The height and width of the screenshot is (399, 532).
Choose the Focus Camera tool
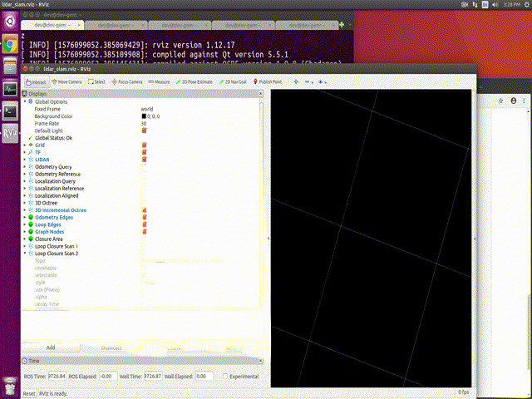point(126,82)
